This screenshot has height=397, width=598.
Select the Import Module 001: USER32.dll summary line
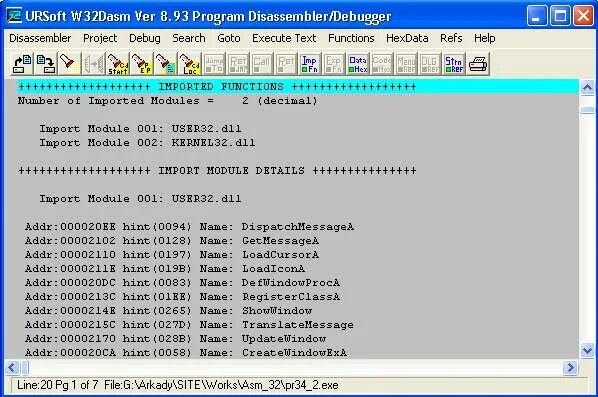pyautogui.click(x=140, y=129)
